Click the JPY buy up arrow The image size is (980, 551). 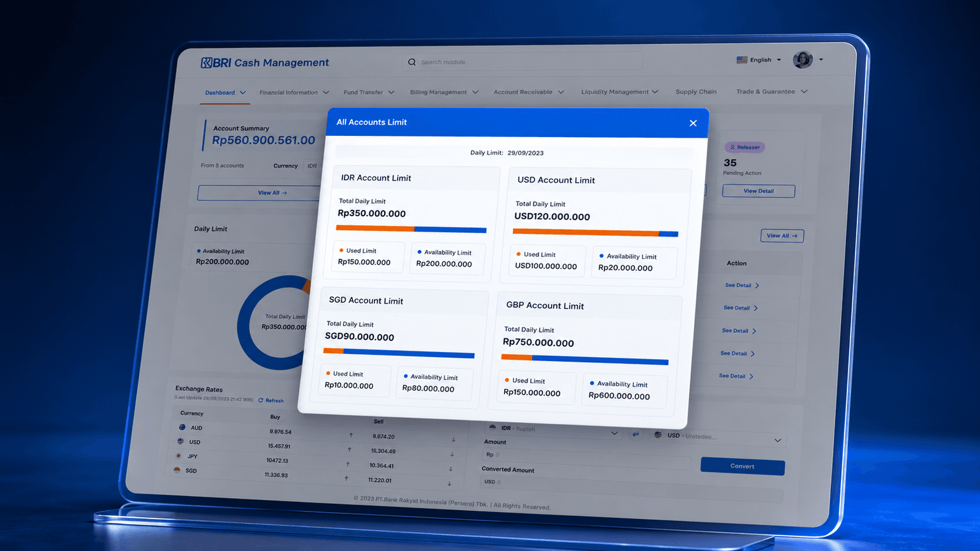click(x=348, y=464)
